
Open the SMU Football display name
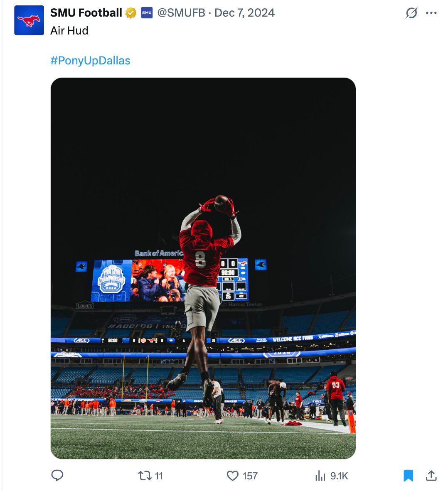pos(86,13)
